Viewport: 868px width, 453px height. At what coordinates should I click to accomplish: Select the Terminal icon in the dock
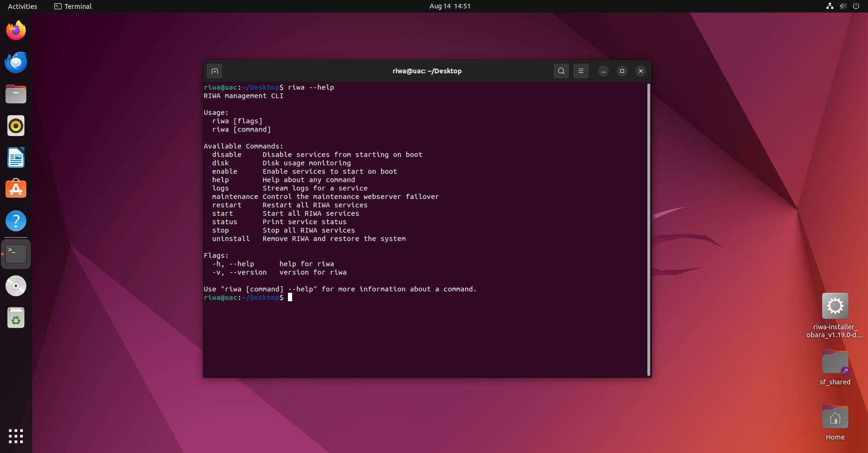pyautogui.click(x=16, y=254)
